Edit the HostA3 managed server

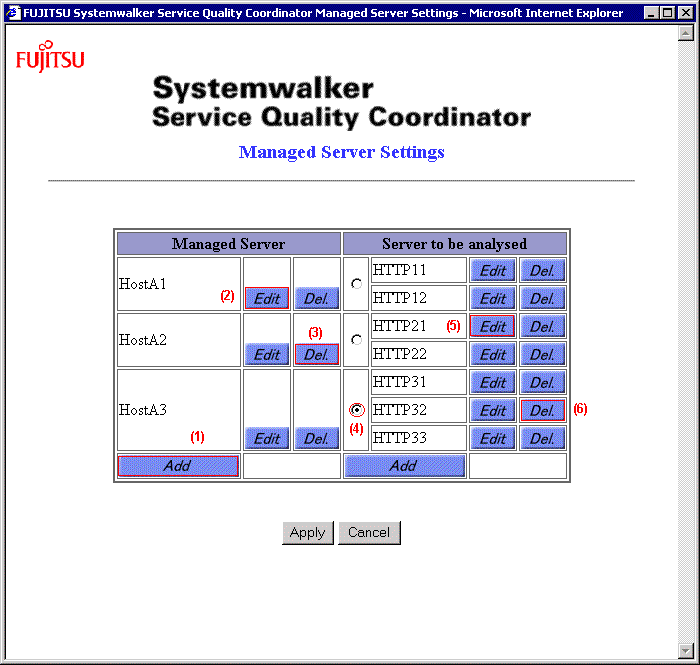point(267,438)
